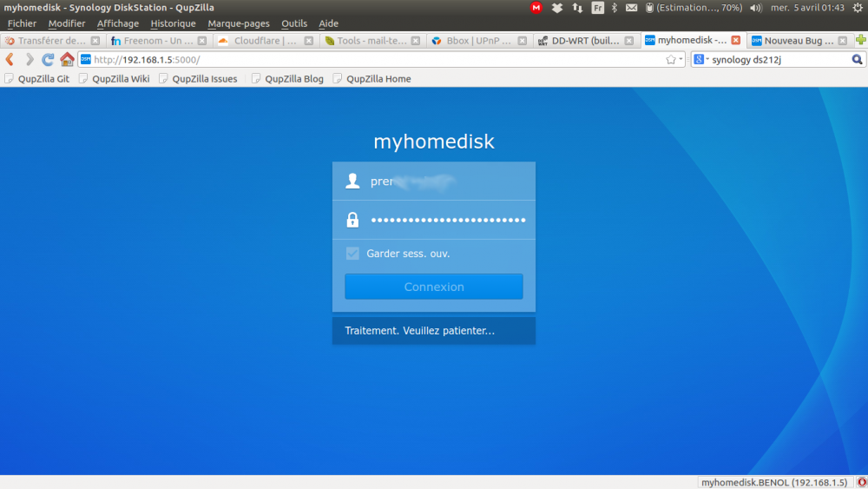Click the myhomedisk title heading
The height and width of the screenshot is (489, 868).
coord(434,142)
